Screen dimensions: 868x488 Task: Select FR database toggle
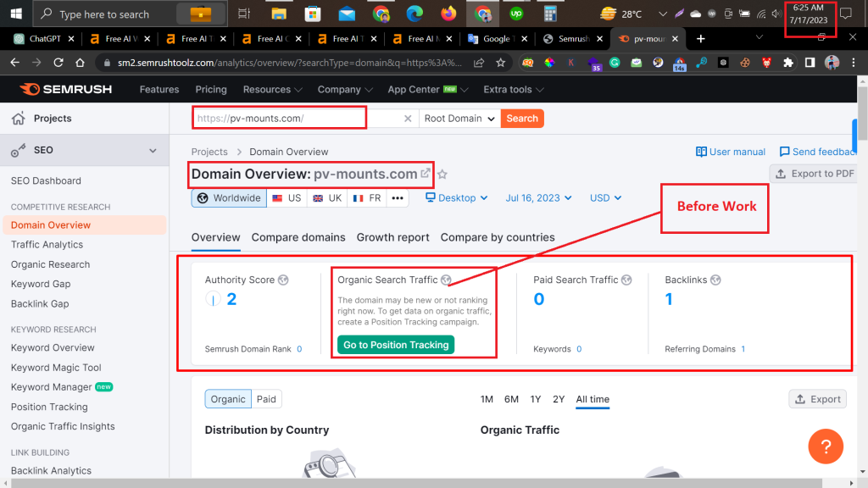click(367, 198)
